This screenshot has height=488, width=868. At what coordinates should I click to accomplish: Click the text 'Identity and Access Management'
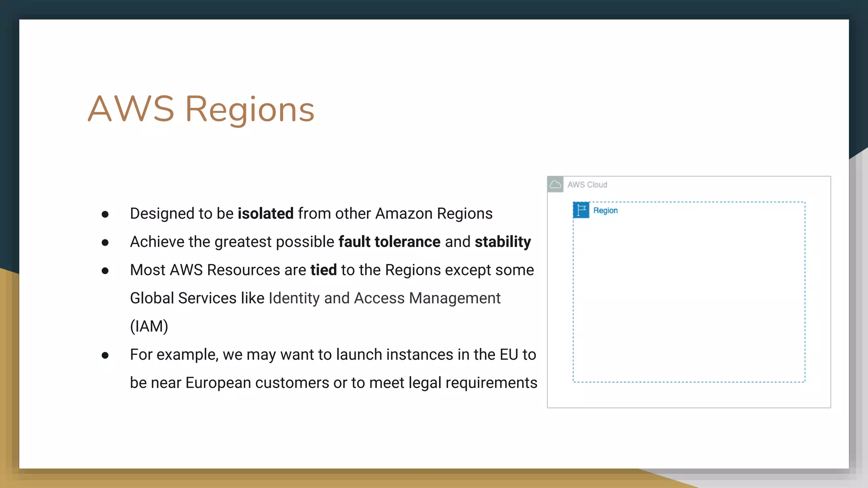tap(384, 298)
